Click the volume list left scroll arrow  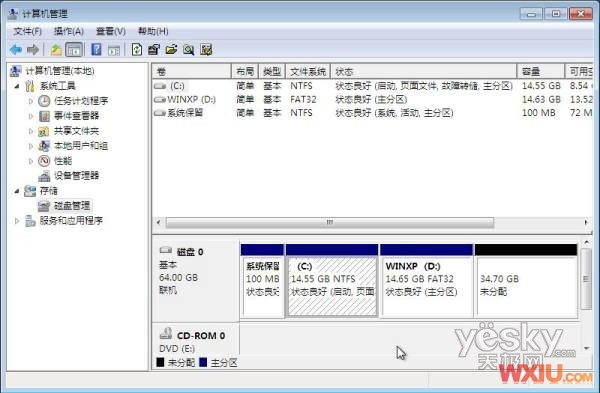click(x=159, y=222)
